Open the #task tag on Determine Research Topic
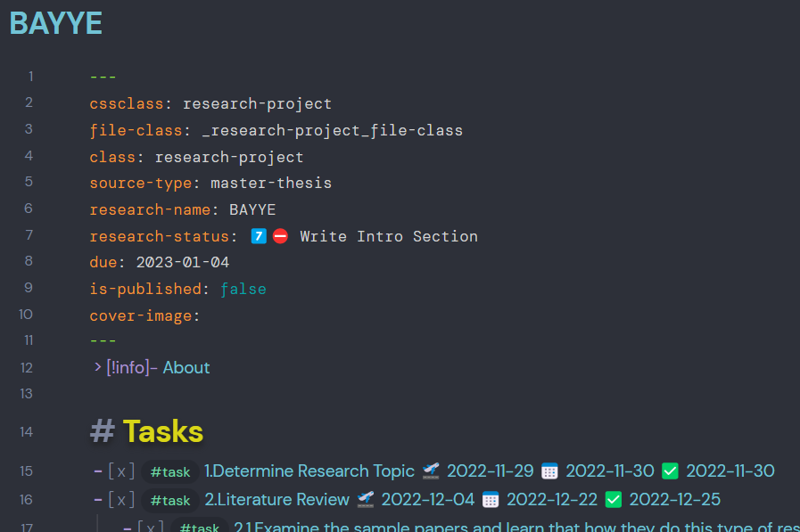This screenshot has width=800, height=532. pyautogui.click(x=169, y=471)
